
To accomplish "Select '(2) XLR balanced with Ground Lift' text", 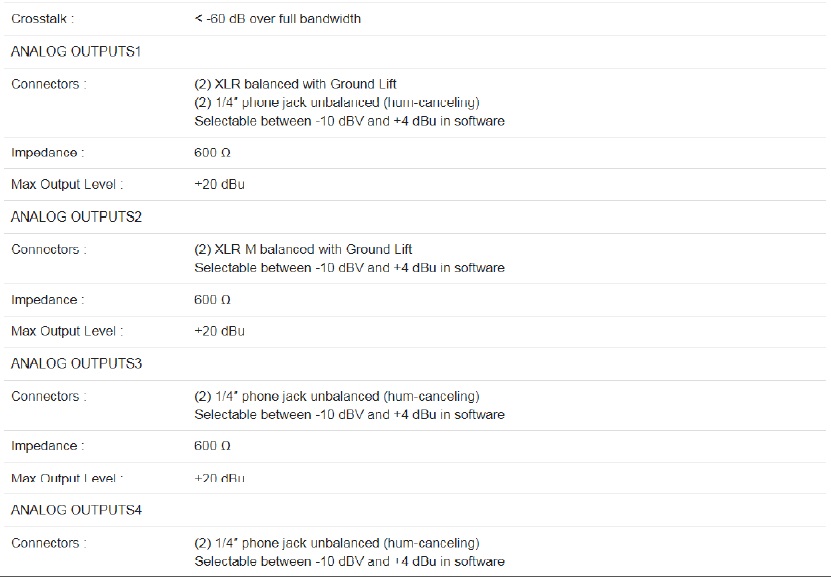I will point(295,84).
